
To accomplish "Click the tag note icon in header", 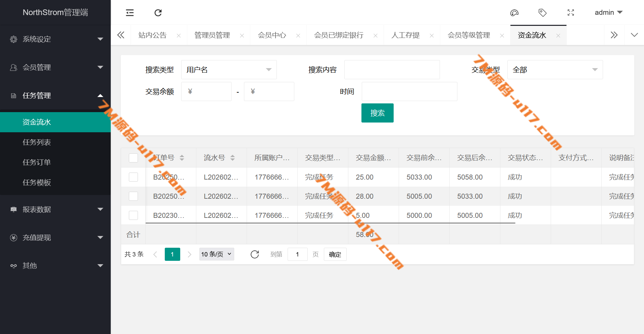I will point(542,13).
